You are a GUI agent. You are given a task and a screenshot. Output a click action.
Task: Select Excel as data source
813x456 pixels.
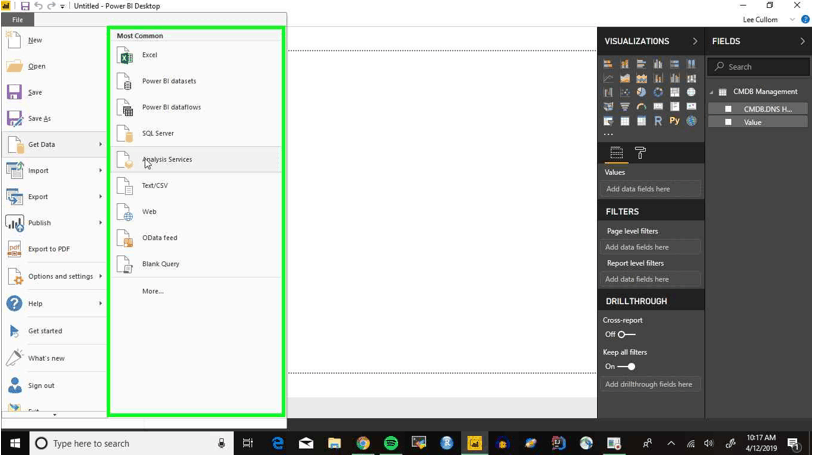click(x=196, y=55)
